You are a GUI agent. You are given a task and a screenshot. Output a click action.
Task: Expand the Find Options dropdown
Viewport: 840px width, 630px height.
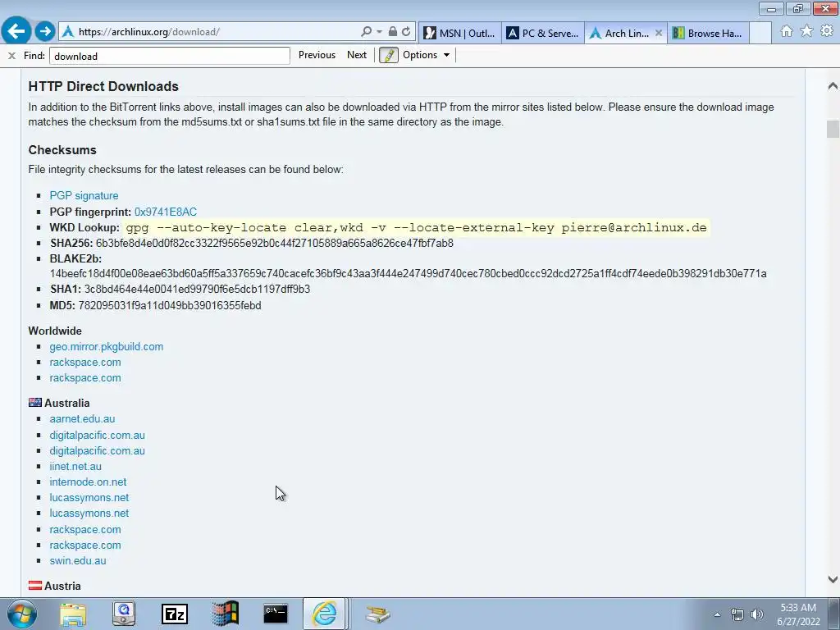427,55
